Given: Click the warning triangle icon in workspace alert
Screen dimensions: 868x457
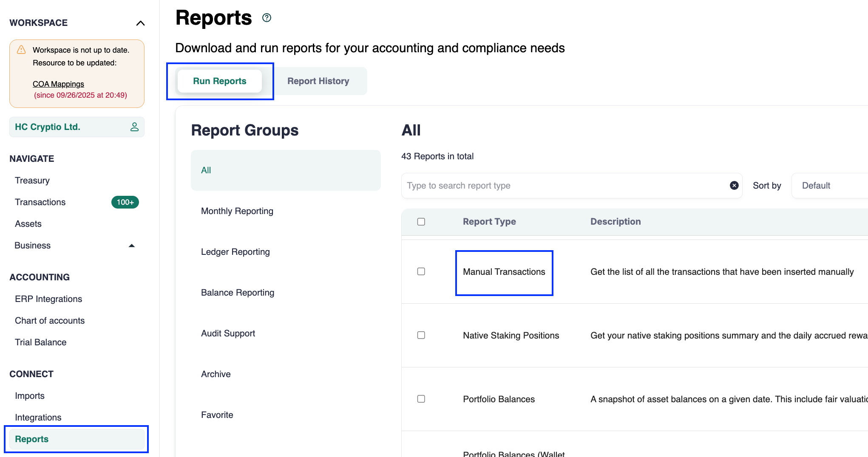Looking at the screenshot, I should pyautogui.click(x=21, y=50).
